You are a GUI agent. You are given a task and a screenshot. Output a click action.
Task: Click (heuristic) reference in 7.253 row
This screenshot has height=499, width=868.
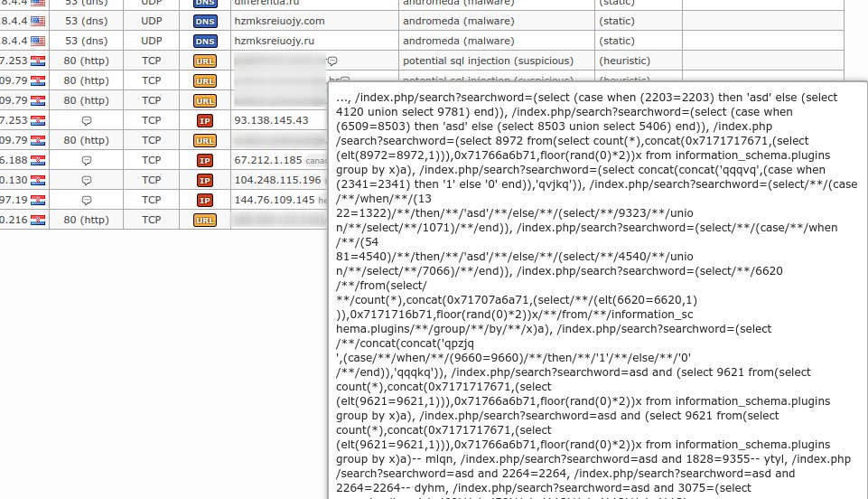pos(624,61)
